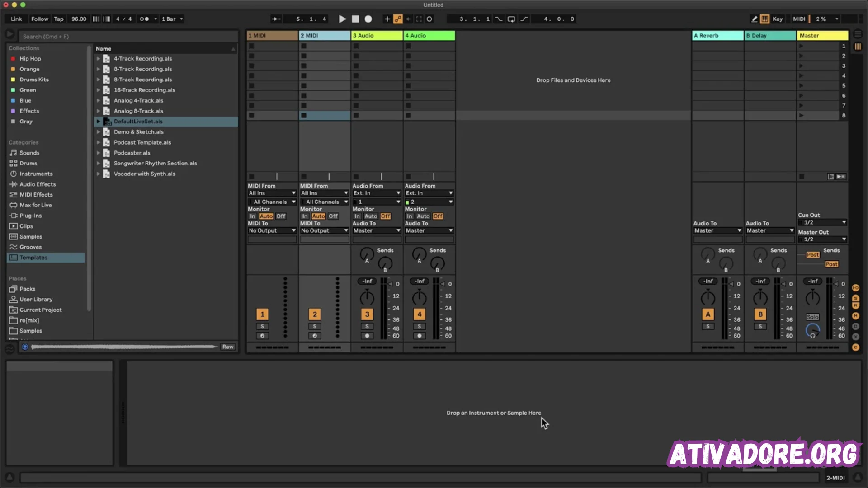
Task: Toggle Key map mode
Action: coord(778,19)
